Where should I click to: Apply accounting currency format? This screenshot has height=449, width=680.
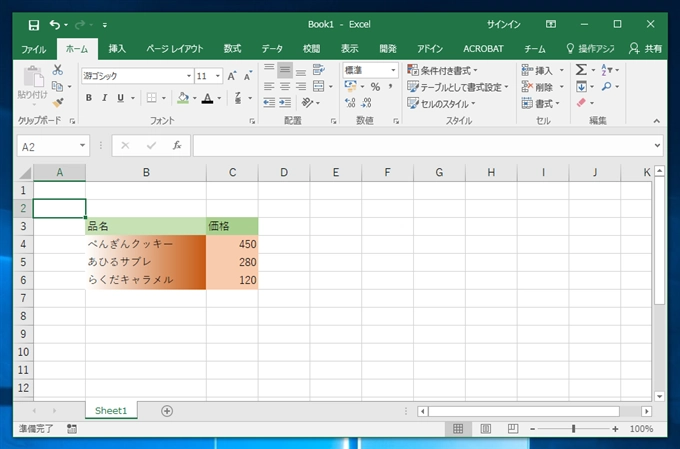click(x=350, y=86)
